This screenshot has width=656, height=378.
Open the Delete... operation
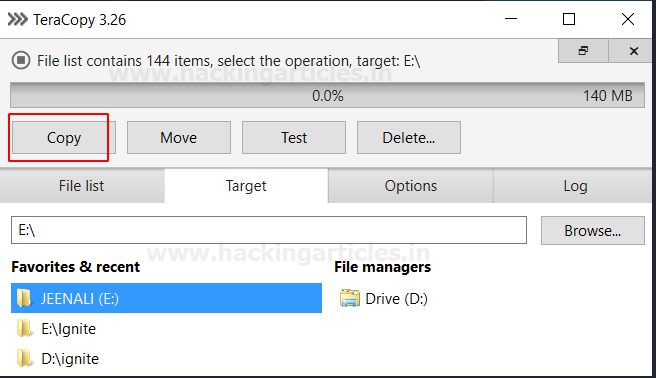[409, 138]
